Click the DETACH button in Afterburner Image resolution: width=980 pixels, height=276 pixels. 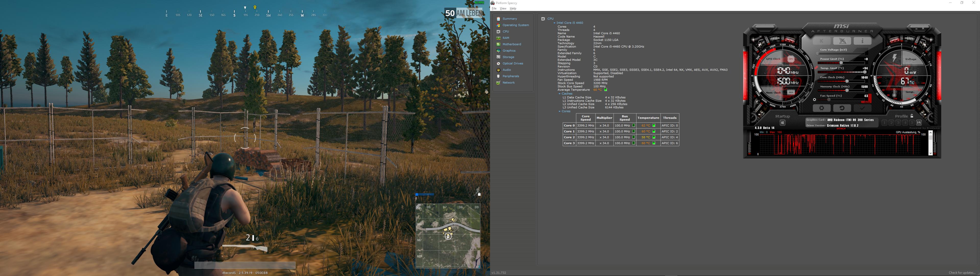pyautogui.click(x=841, y=129)
